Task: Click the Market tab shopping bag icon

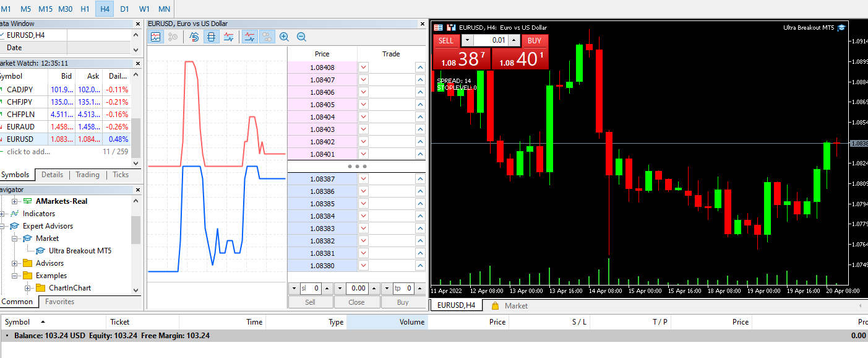Action: tap(495, 305)
